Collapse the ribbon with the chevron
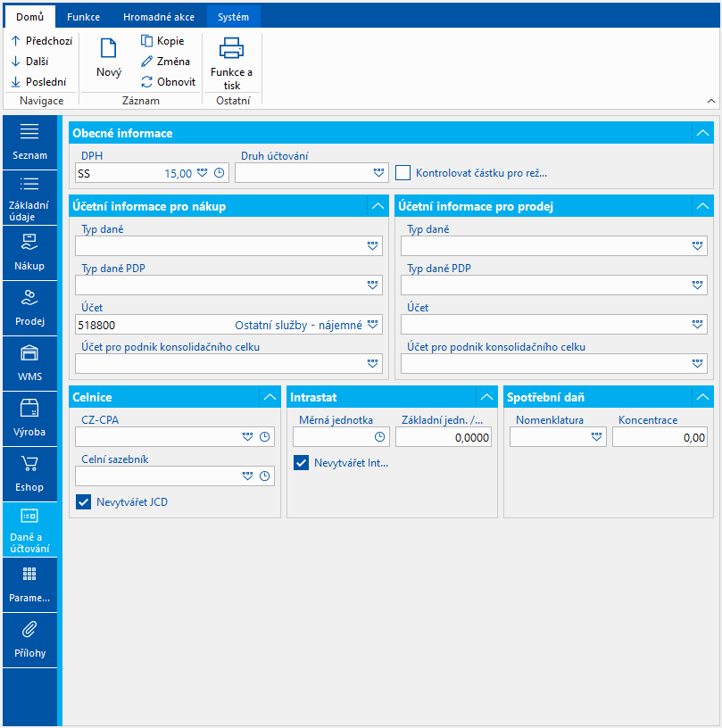Viewport: 722px width, 728px height. click(x=711, y=101)
